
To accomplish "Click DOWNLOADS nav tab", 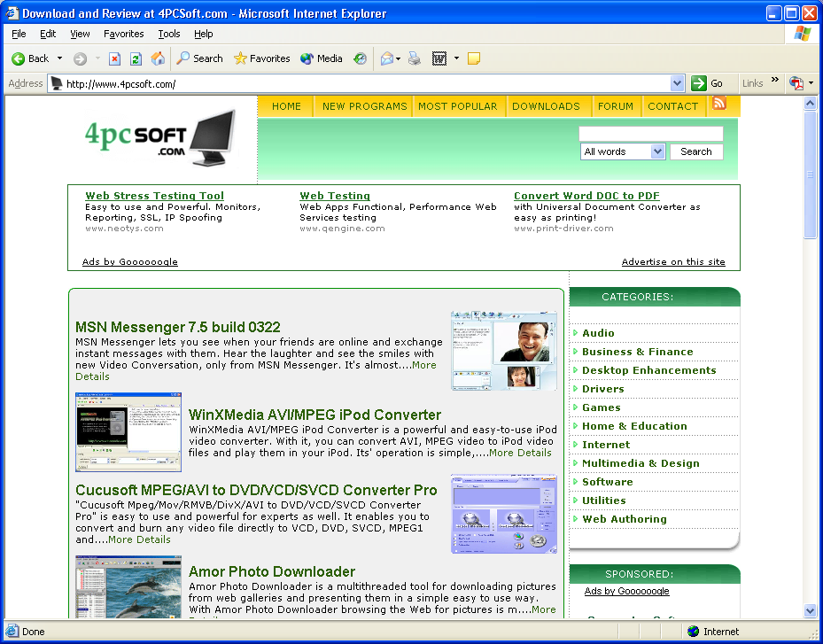I will [x=546, y=106].
